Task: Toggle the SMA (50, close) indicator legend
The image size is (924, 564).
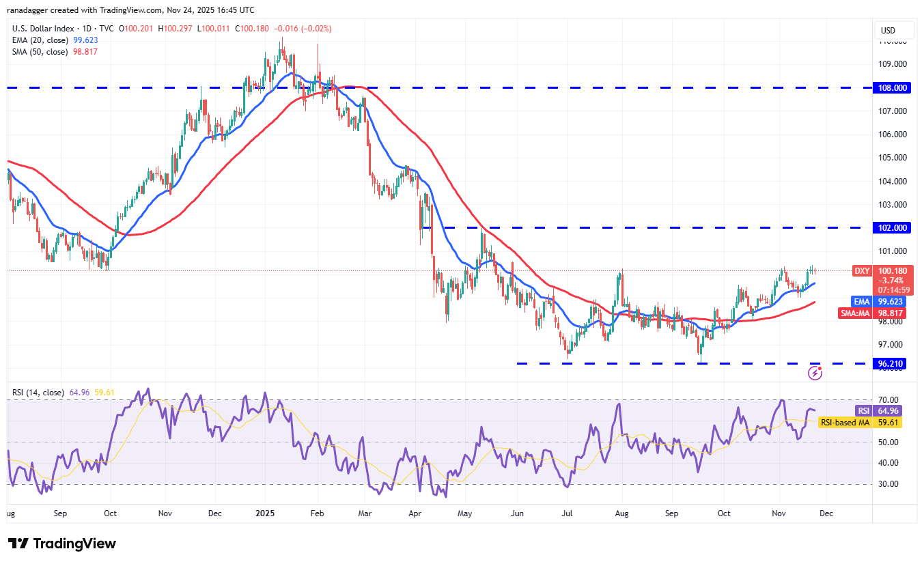Action: point(41,52)
